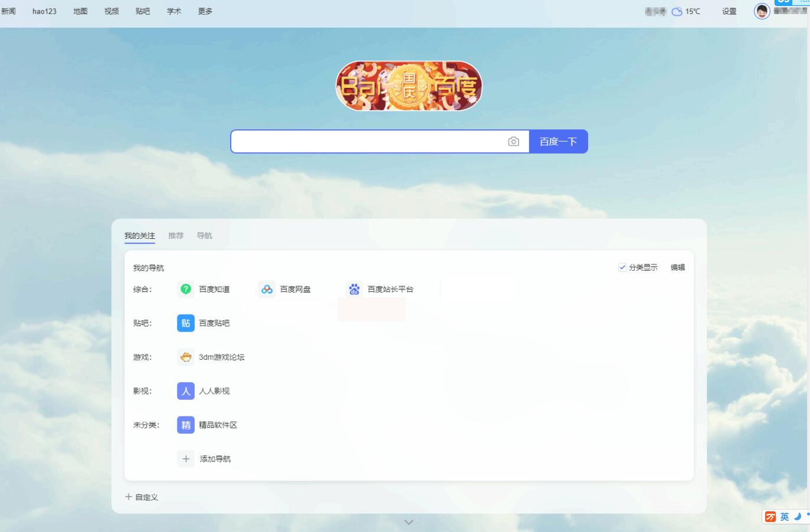Click the 综合: category label
This screenshot has height=532, width=810.
coord(143,289)
